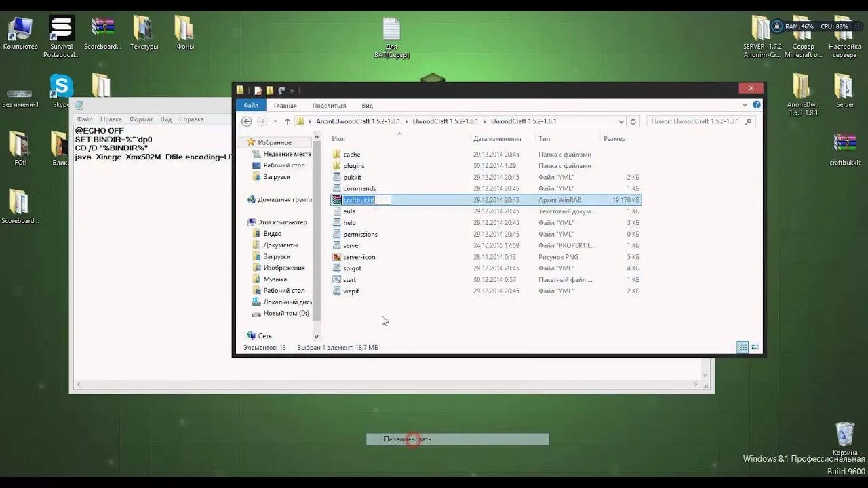The width and height of the screenshot is (868, 488).
Task: Select the plugins folder row
Action: coord(486,165)
